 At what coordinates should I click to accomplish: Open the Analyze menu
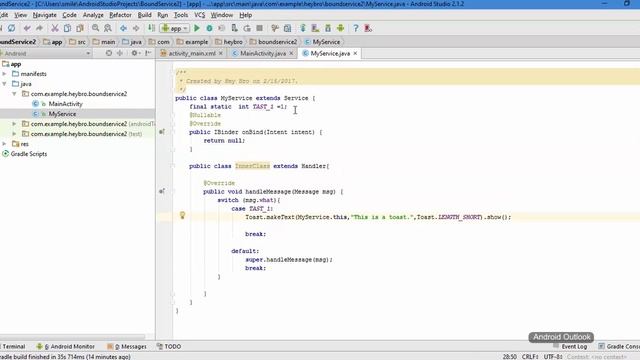point(93,15)
